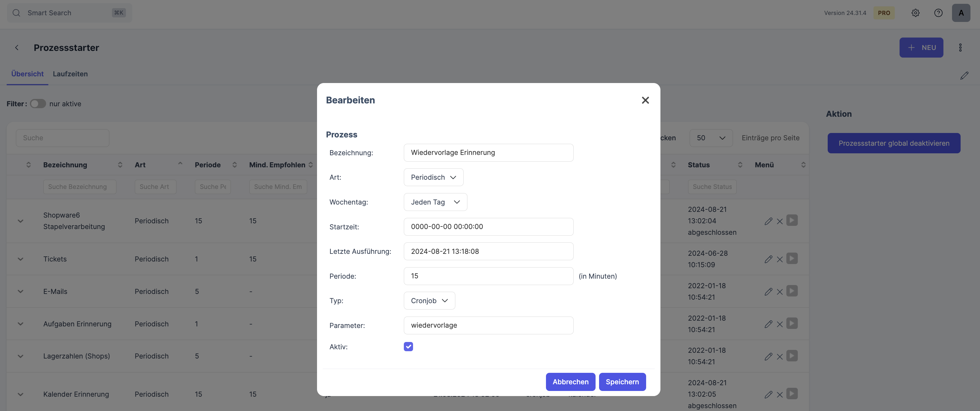Click the back arrow next to Prozessstarter

(x=17, y=48)
